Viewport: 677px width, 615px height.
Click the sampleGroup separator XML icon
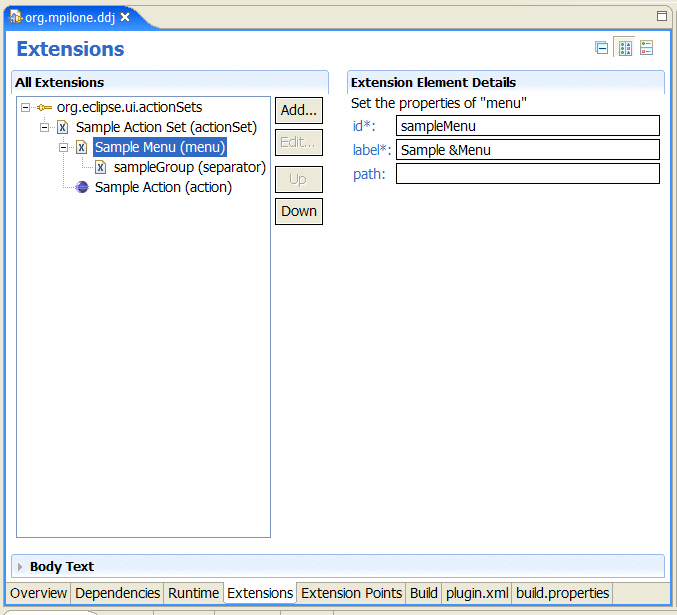[x=100, y=168]
